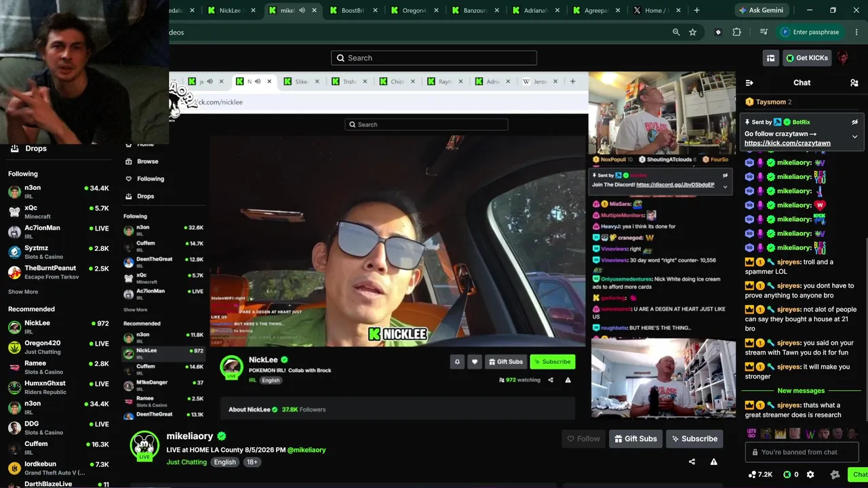Focus the Kick search field
This screenshot has height=488, width=868.
pos(434,58)
